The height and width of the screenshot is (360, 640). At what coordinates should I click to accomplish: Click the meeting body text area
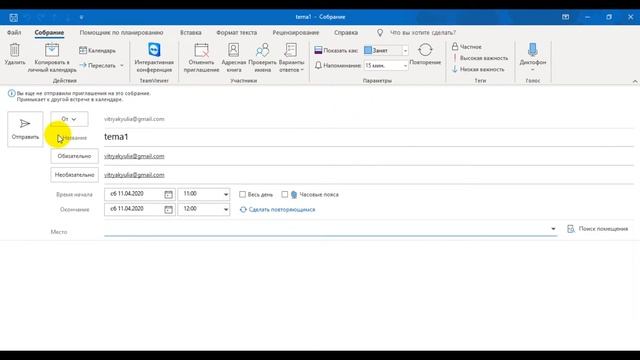(x=320, y=295)
